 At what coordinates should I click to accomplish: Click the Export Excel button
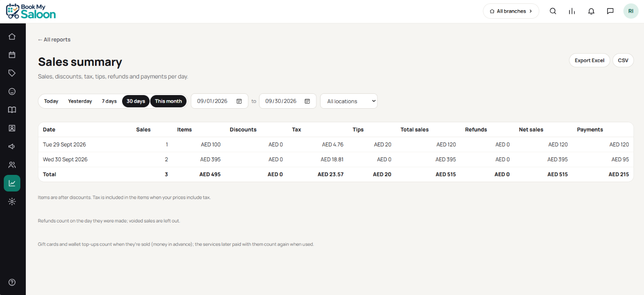589,60
